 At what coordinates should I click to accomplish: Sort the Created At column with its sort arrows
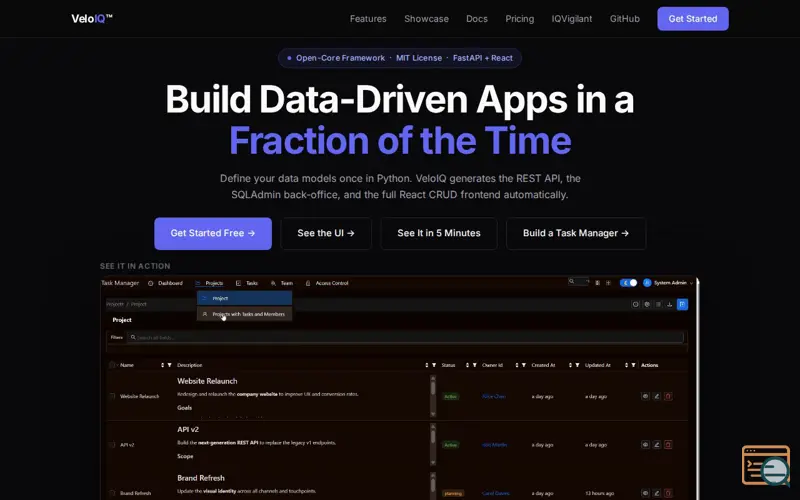tap(570, 365)
